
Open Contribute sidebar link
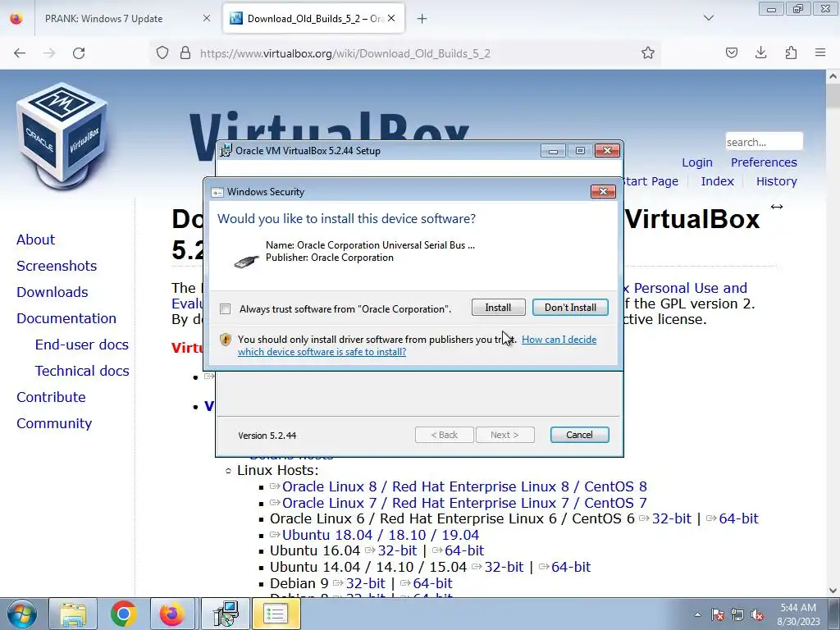[51, 397]
